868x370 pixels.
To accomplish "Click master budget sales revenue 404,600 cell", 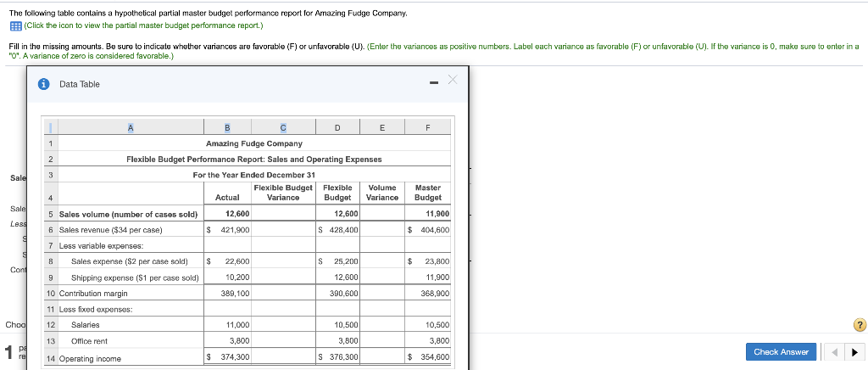I will (x=428, y=230).
